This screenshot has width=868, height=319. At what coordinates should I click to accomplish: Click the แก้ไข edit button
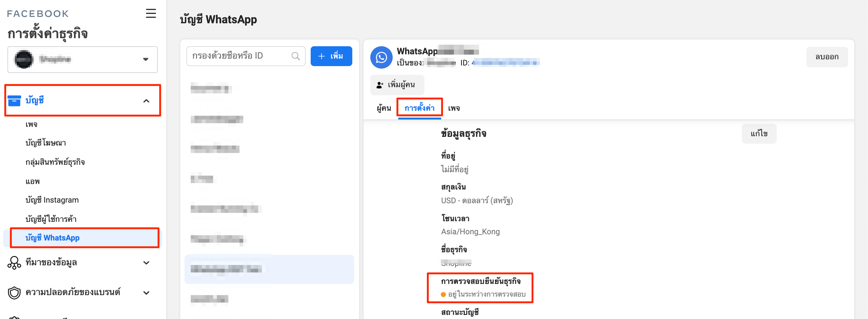coord(759,134)
